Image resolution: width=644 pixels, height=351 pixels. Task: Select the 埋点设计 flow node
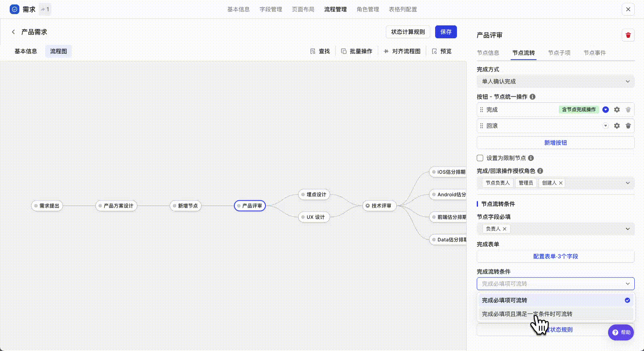314,194
